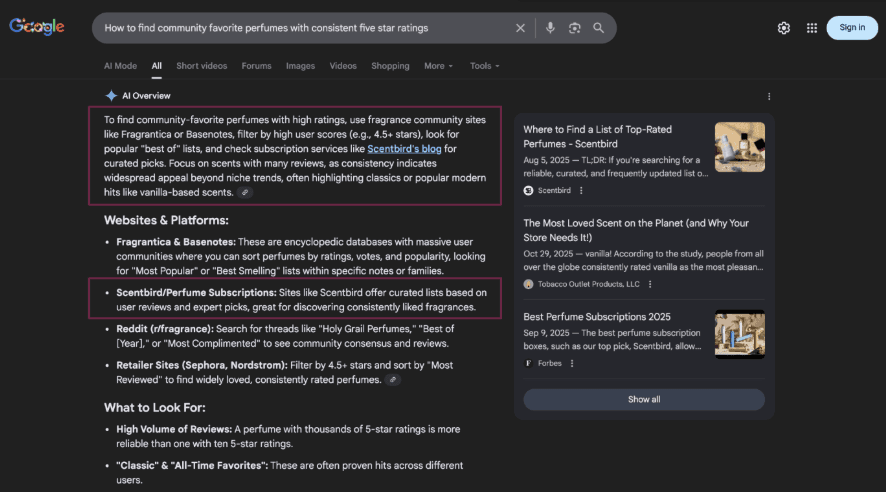The height and width of the screenshot is (492, 886).
Task: Select the All results tab
Action: click(x=157, y=66)
